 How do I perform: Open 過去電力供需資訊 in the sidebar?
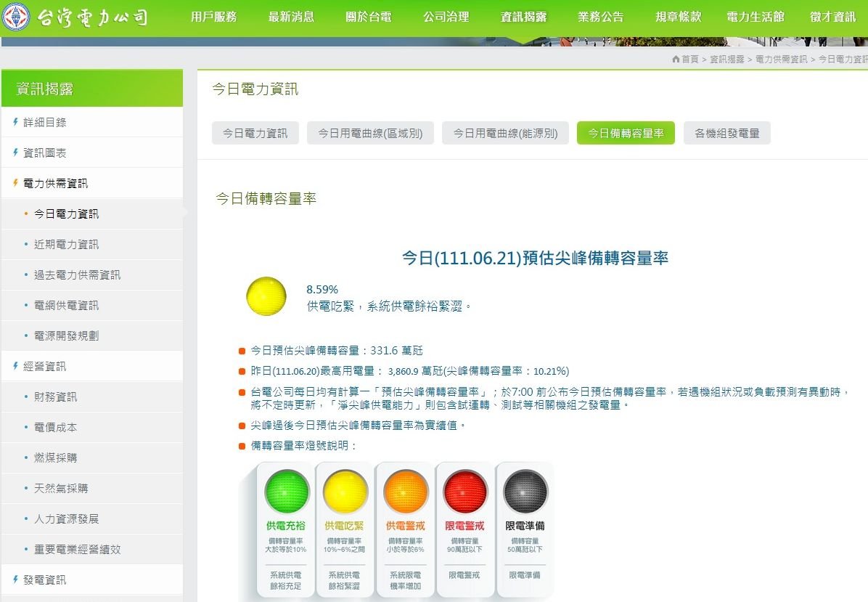pyautogui.click(x=92, y=274)
